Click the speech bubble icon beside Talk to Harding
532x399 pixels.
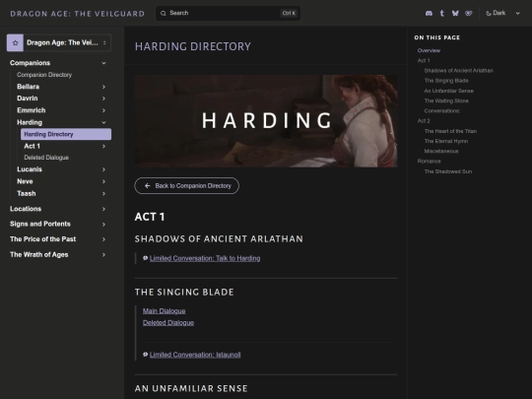145,258
